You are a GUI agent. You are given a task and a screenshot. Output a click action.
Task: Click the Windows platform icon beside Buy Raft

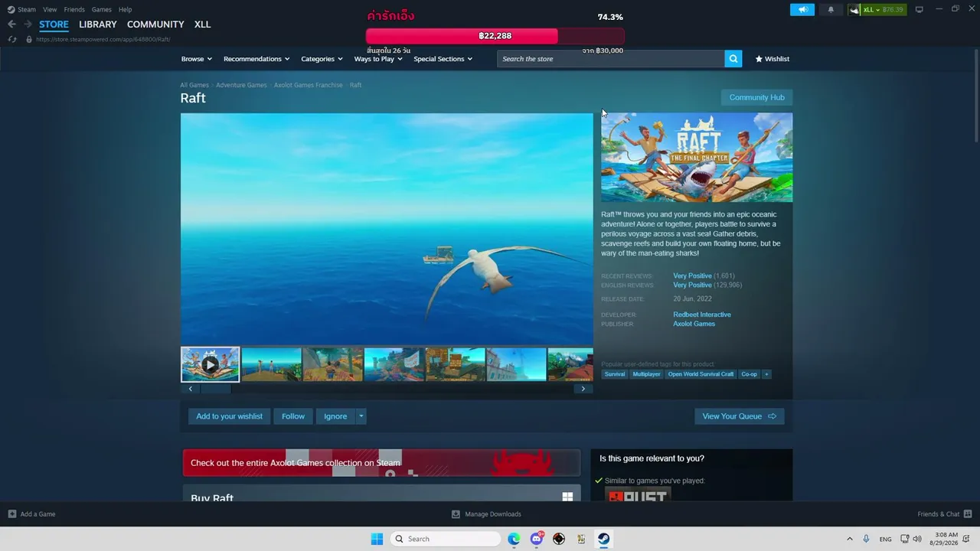[567, 497]
